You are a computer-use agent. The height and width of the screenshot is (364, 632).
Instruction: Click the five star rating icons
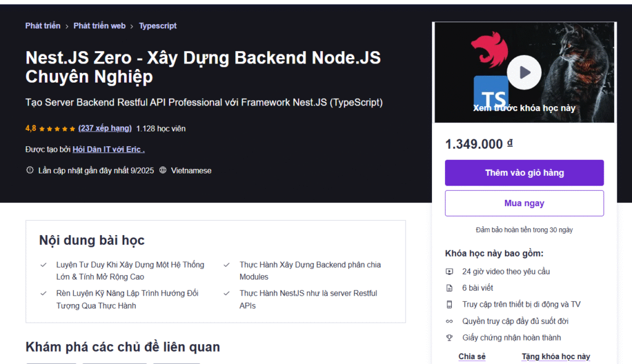click(x=57, y=129)
